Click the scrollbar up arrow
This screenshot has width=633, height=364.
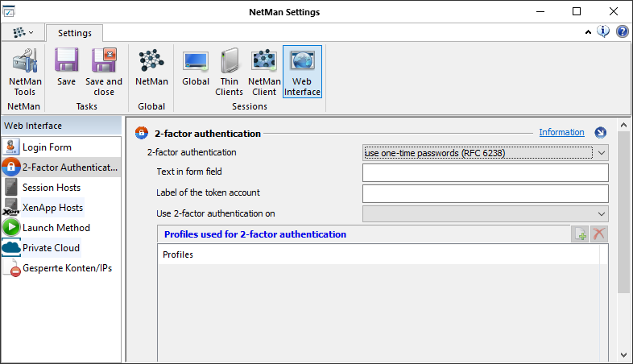[x=623, y=125]
